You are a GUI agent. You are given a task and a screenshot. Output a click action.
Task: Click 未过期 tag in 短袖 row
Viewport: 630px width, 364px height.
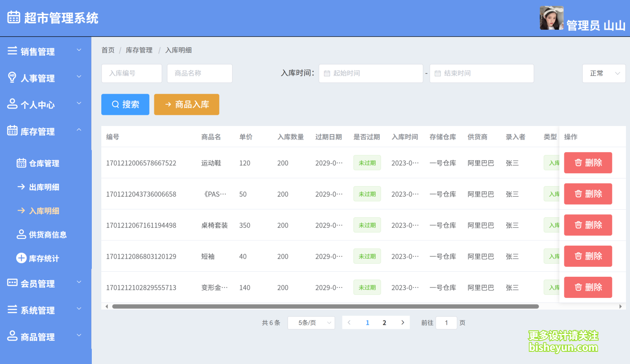click(367, 256)
